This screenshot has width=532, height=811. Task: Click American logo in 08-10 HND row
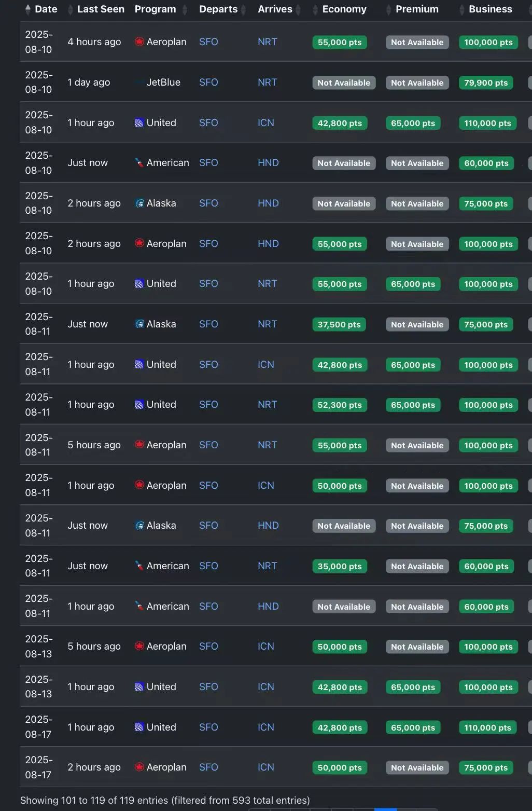(x=139, y=163)
